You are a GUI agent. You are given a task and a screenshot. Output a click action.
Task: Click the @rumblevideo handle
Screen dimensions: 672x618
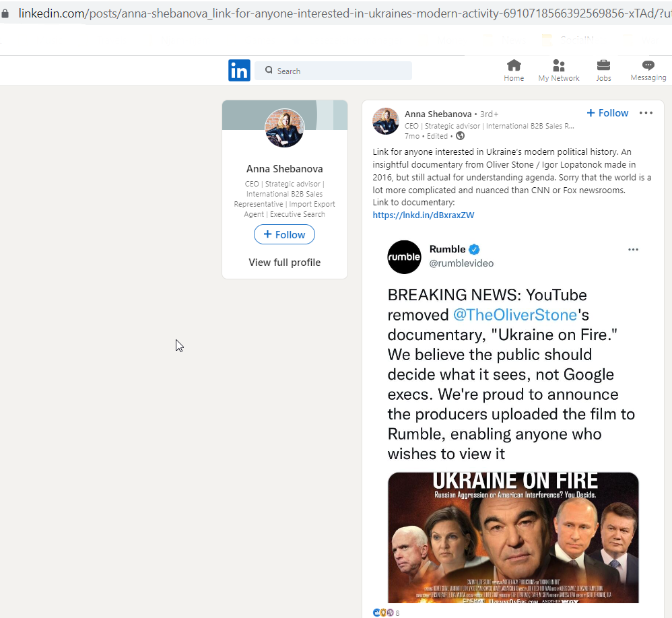461,263
